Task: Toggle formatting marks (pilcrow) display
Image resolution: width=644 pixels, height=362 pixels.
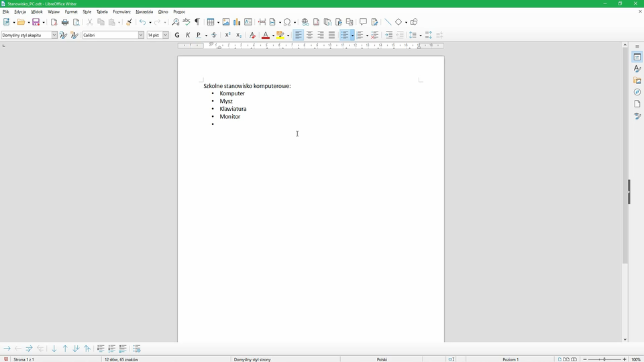Action: pos(197,22)
